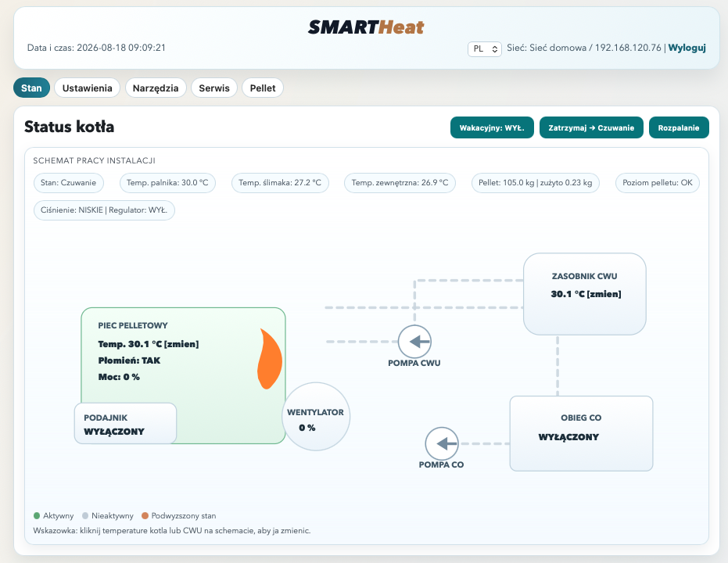
Task: Click the CO pump arrow icon
Action: pyautogui.click(x=442, y=443)
